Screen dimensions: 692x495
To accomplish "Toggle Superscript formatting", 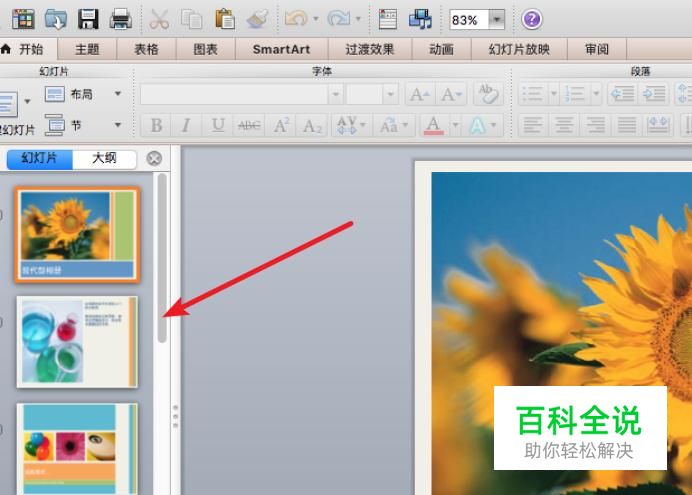I will [281, 125].
